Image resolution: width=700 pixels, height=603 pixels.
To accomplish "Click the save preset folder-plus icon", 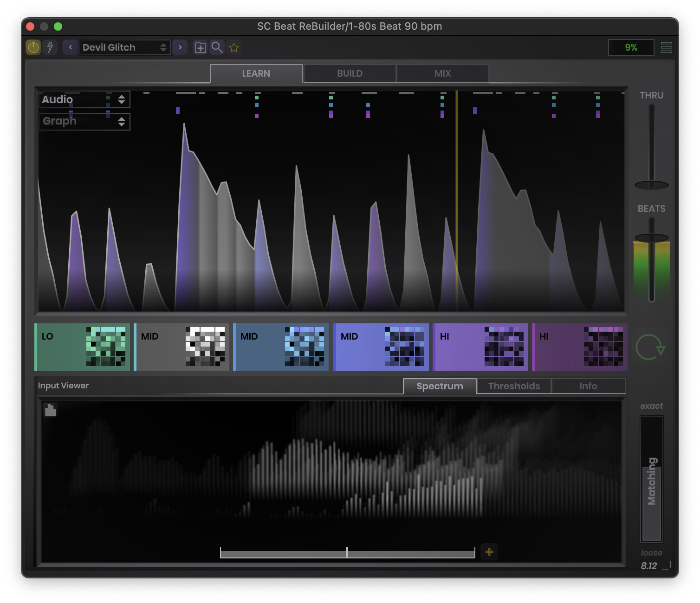I will (200, 47).
